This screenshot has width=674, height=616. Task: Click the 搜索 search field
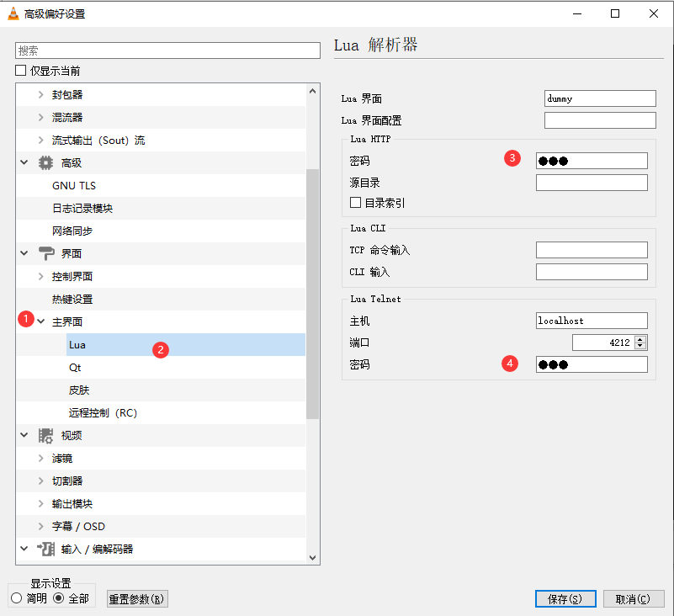(168, 50)
